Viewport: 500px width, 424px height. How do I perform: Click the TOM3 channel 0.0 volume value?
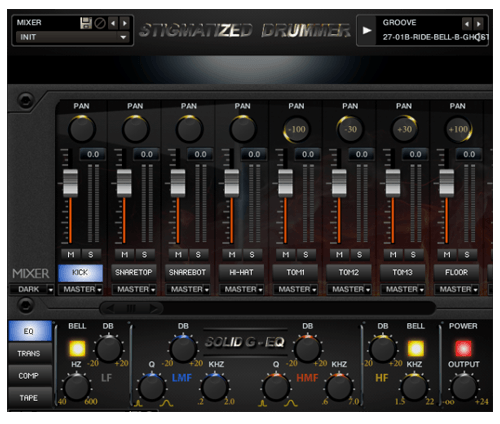(x=415, y=154)
